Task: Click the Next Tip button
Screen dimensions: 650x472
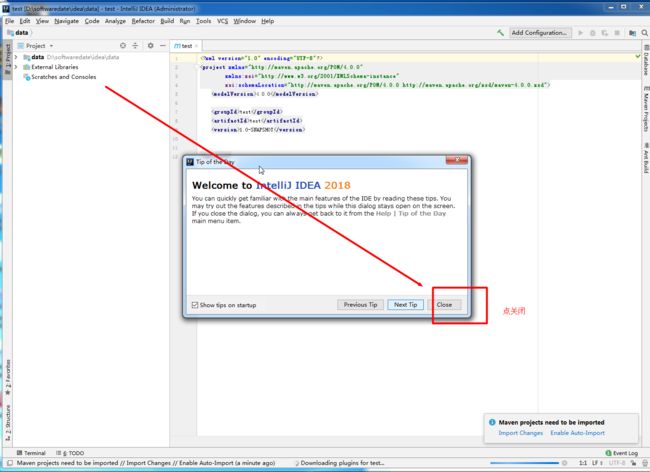Action: (405, 305)
